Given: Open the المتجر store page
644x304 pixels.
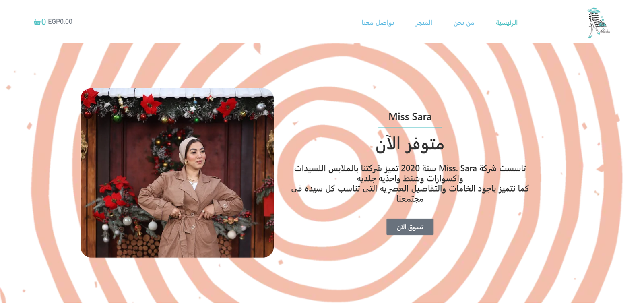Looking at the screenshot, I should point(424,23).
